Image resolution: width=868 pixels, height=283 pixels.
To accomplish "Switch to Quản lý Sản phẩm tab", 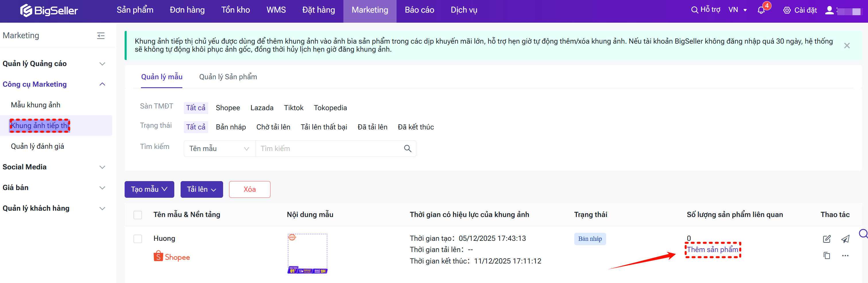I will click(x=228, y=77).
